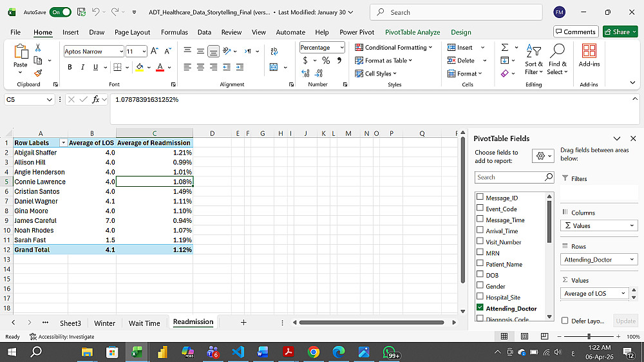The image size is (644, 362).
Task: Expand Cell Styles menu
Action: (x=376, y=73)
